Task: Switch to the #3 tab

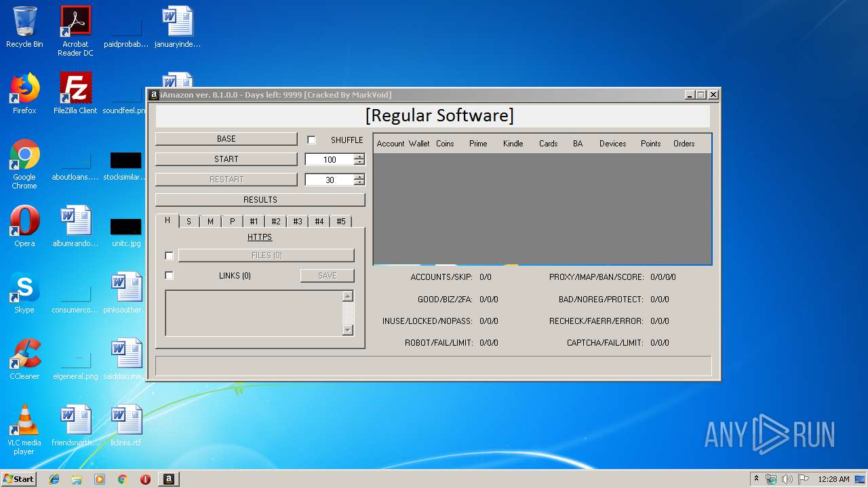Action: (298, 222)
